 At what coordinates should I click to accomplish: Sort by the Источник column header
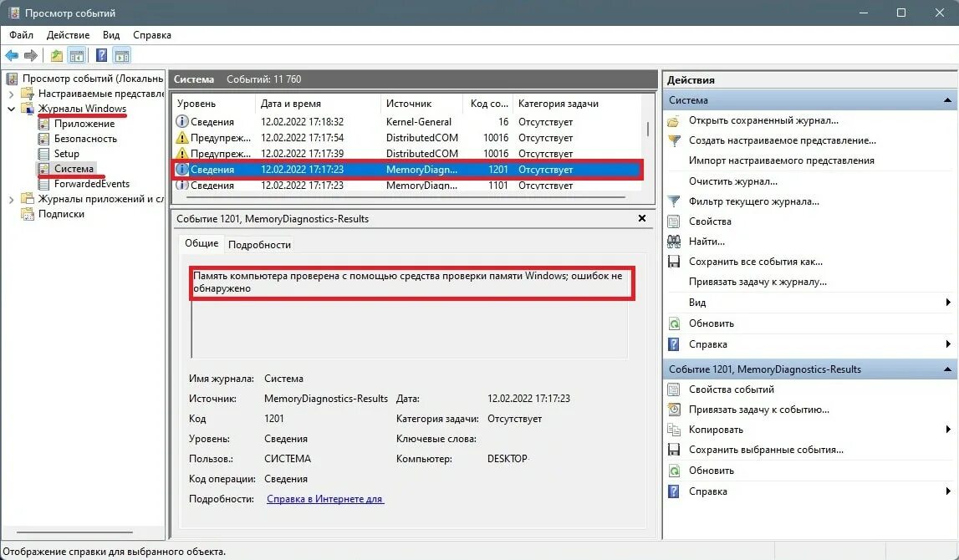(421, 104)
